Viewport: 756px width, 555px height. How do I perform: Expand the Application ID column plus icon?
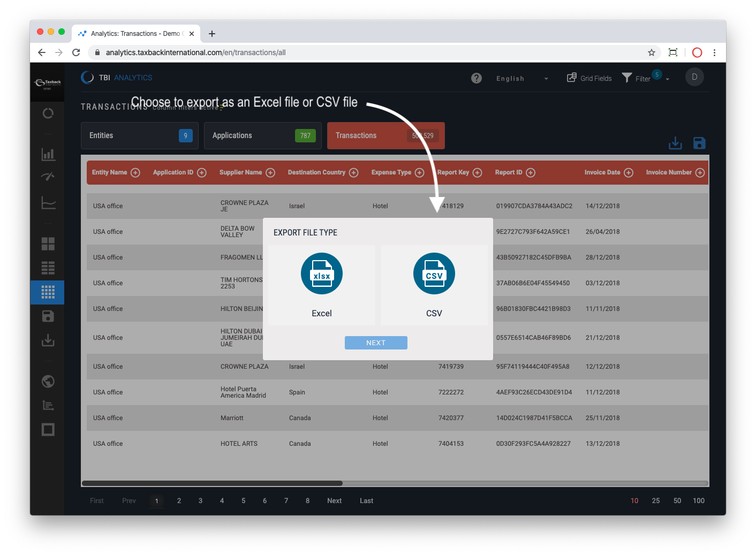(202, 172)
